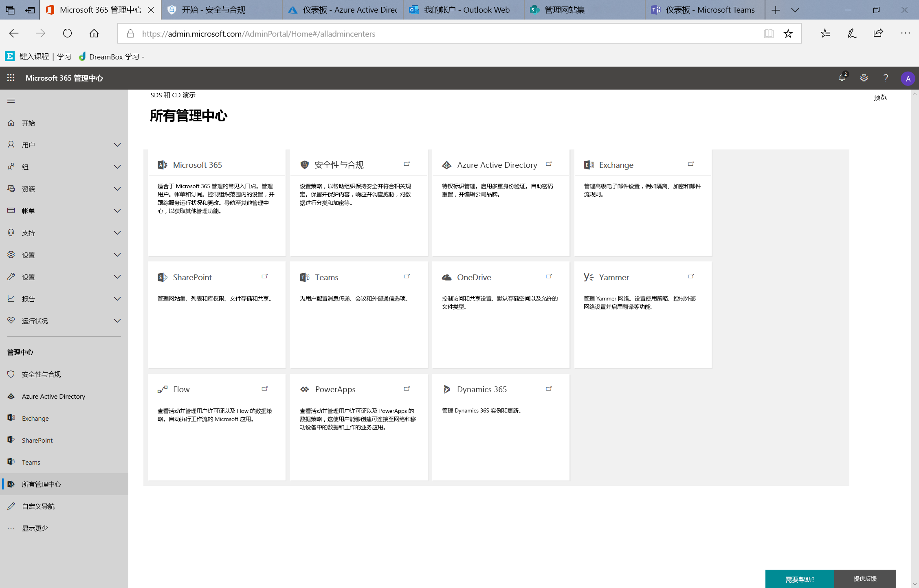The width and height of the screenshot is (919, 588).
Task: Switch to 开始 - 安全与合规 tab
Action: point(222,10)
